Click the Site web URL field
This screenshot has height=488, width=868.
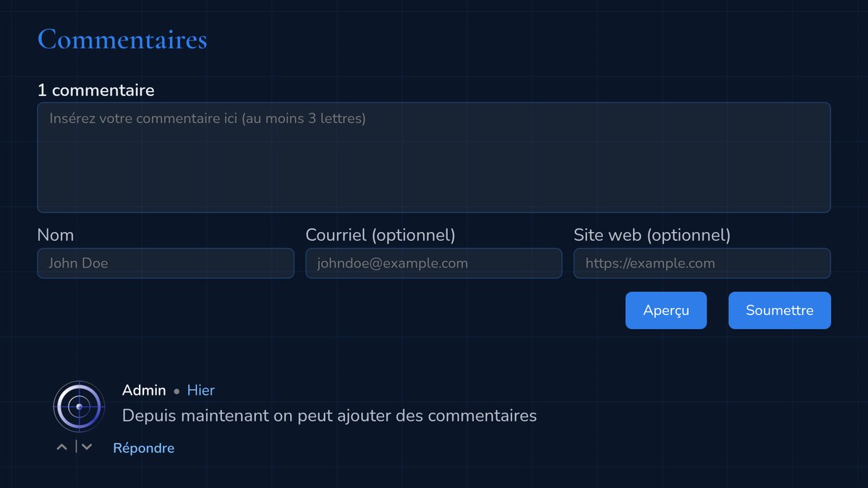pos(702,263)
